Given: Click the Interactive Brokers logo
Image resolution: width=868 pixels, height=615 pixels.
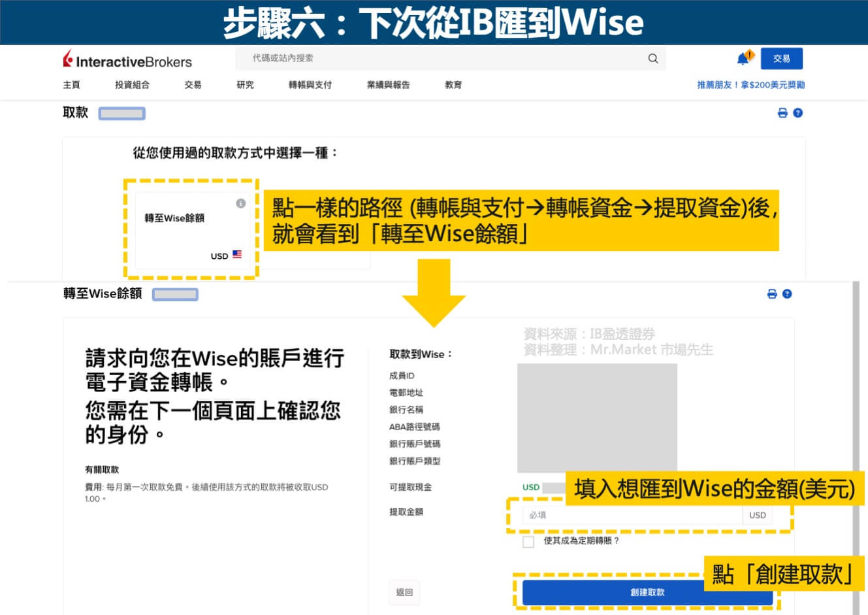Looking at the screenshot, I should 127,60.
